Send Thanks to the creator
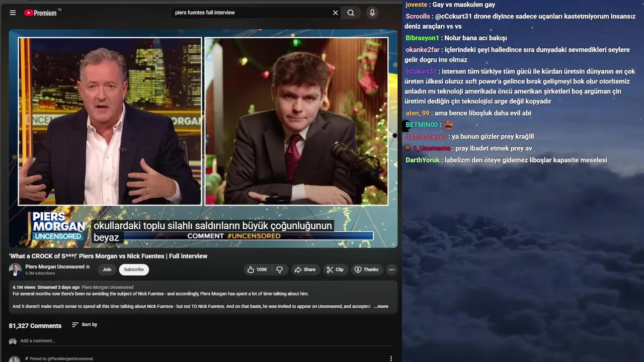 366,269
